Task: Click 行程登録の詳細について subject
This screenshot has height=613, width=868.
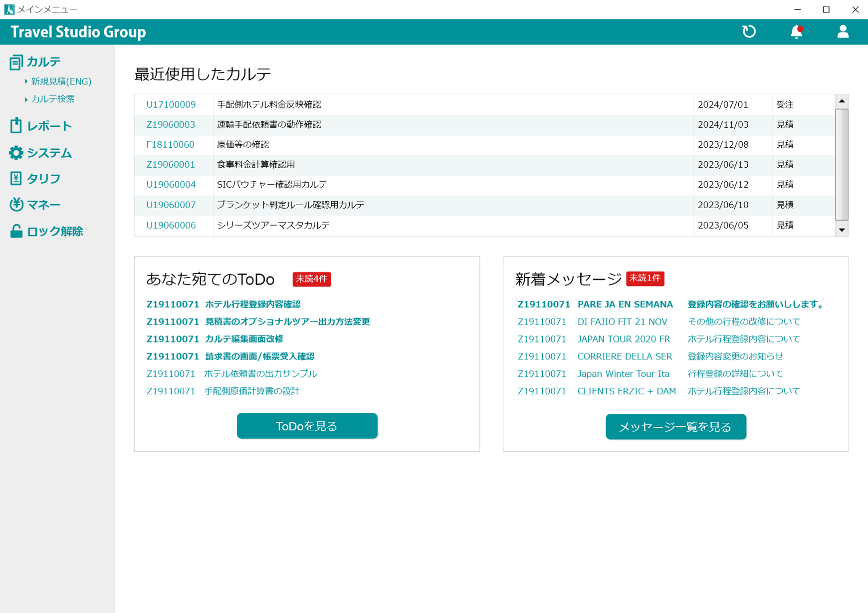Action: point(735,374)
